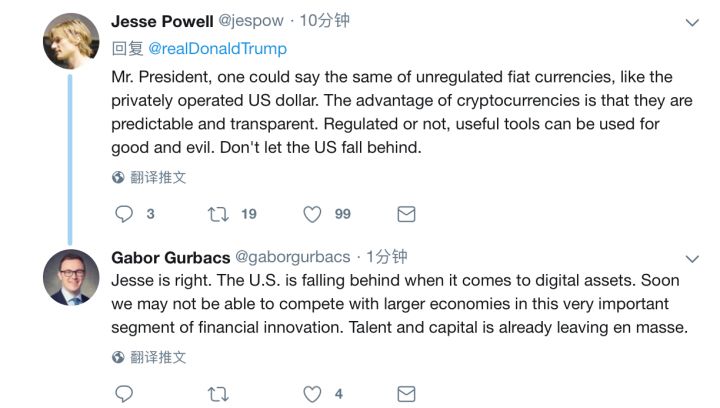Viewport: 720px width, 408px height.
Task: Open more options for Jesse Powell's tweet
Action: coord(691,22)
